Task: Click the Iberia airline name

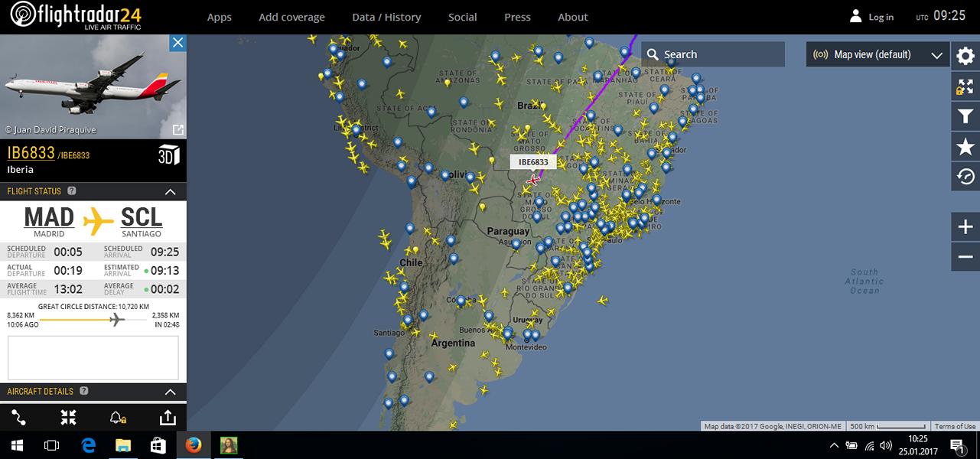Action: pos(21,169)
